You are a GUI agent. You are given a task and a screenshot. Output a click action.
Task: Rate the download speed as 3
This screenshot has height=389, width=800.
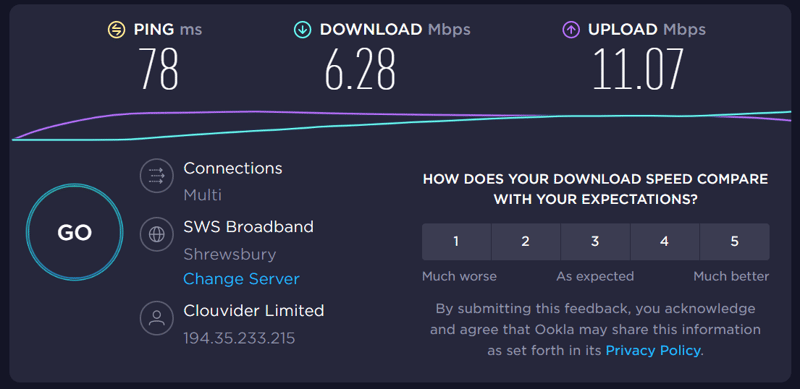(595, 241)
